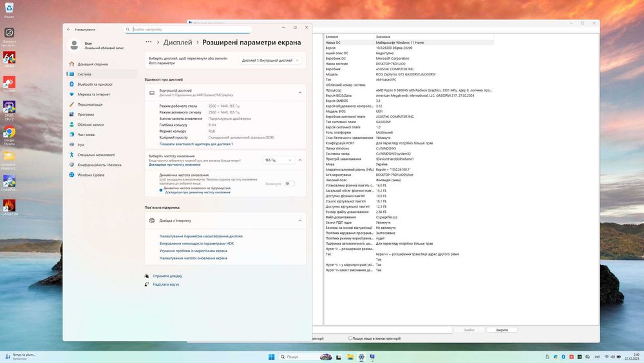Viewport: 644px width, 363px height.
Task: Click the Bluetooth icon in the system tray
Action: [563, 357]
